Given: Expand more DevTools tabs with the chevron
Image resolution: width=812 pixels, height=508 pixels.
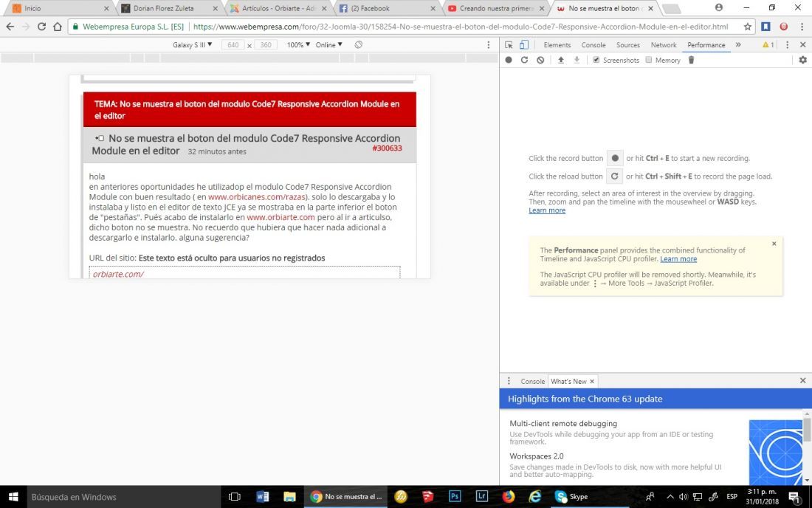Looking at the screenshot, I should [738, 45].
